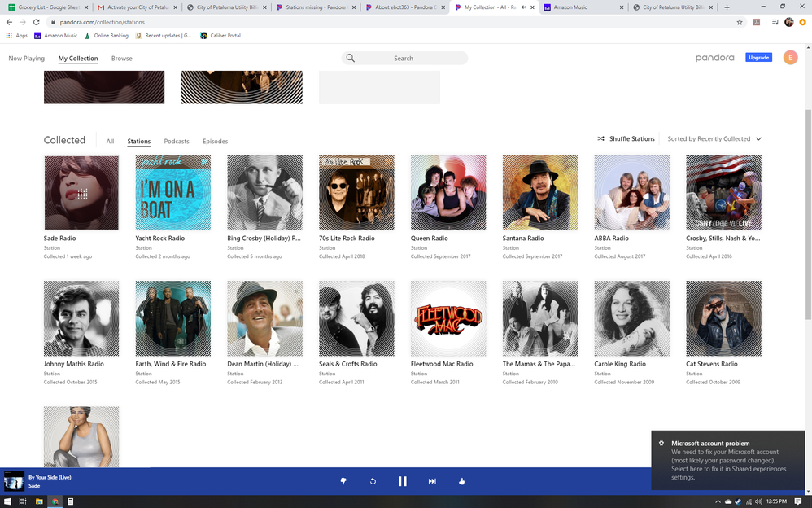Open the Aretha Franklin station thumbnail

tap(81, 436)
